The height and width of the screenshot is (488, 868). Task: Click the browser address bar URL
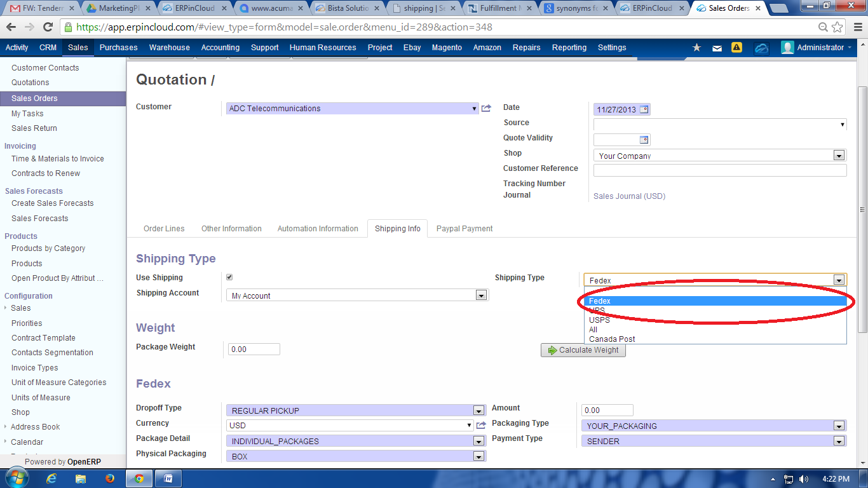(284, 27)
